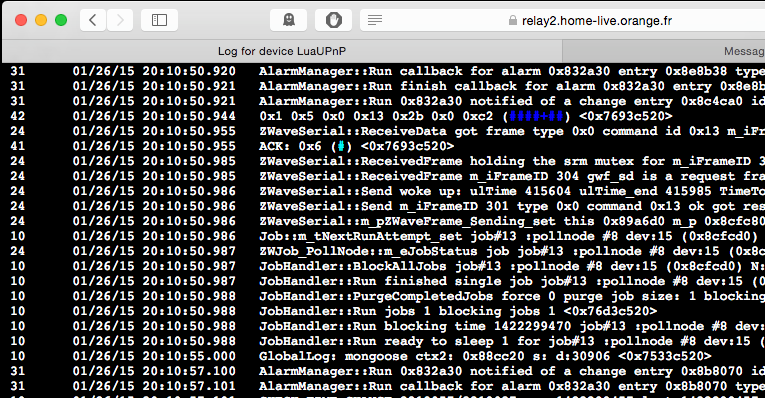Click 'ZWaveSerial::Send m_iFrameID 301' log line

pyautogui.click(x=512, y=206)
